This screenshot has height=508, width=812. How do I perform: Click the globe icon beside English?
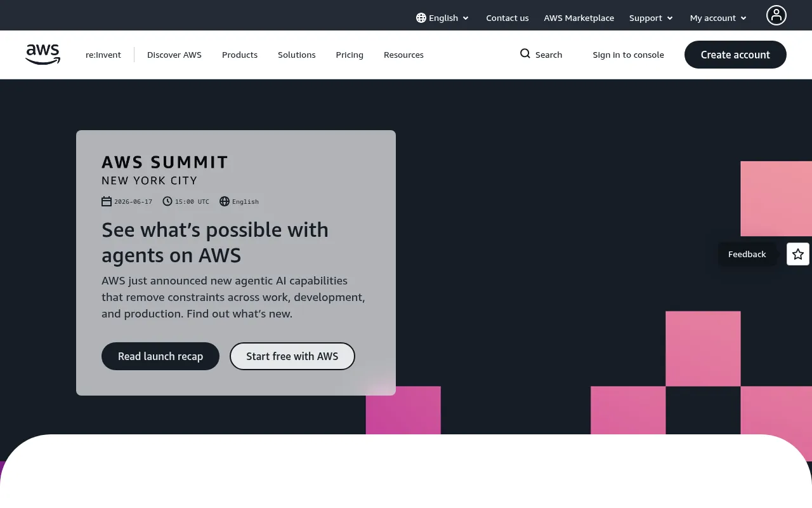pos(421,18)
